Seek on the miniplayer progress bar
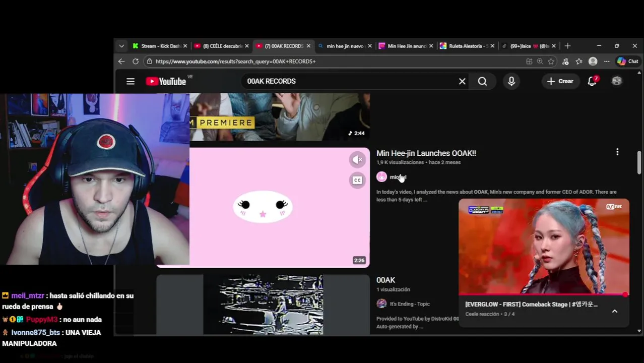 [x=543, y=294]
